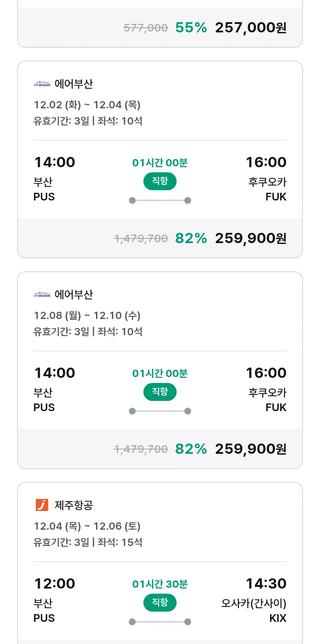Tap the 12:00 departure time of the Jeju Air flight

pos(55,583)
